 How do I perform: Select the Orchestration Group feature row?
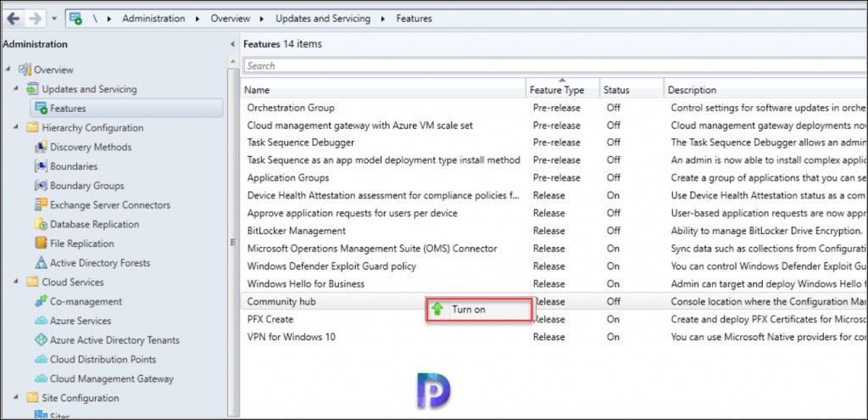coord(554,108)
